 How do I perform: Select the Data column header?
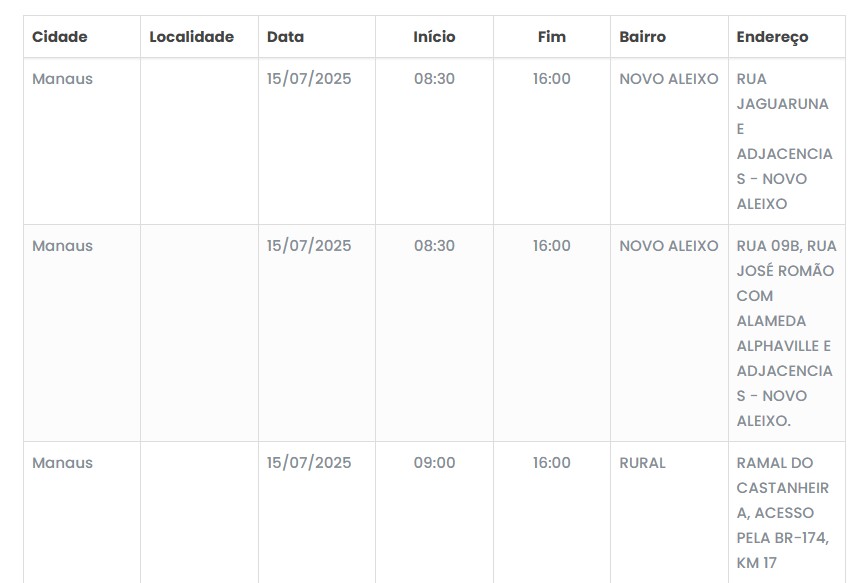coord(285,37)
